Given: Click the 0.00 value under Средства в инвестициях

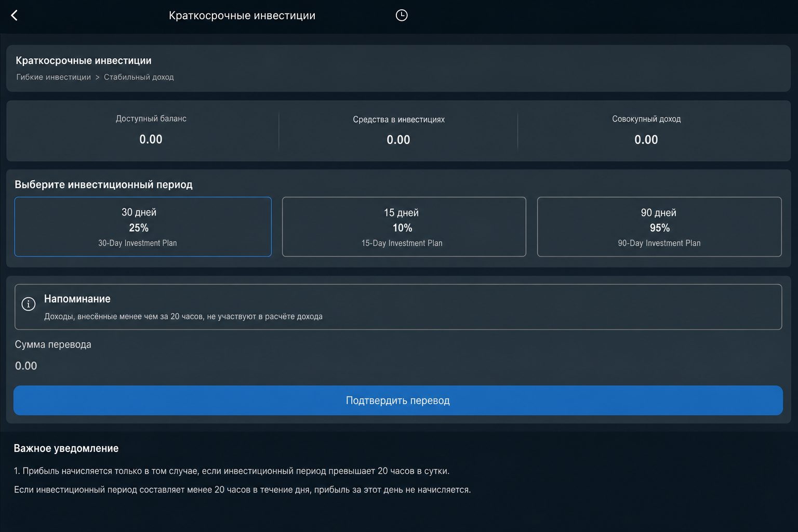Looking at the screenshot, I should pyautogui.click(x=398, y=140).
